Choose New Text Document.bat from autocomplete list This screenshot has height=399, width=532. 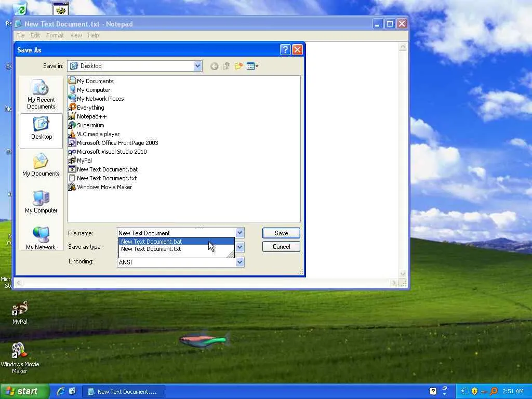[x=177, y=242]
